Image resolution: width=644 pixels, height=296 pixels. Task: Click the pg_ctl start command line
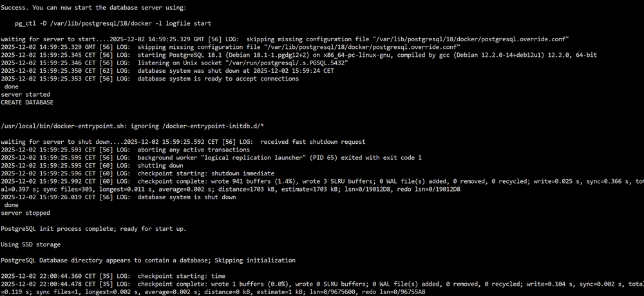(113, 23)
